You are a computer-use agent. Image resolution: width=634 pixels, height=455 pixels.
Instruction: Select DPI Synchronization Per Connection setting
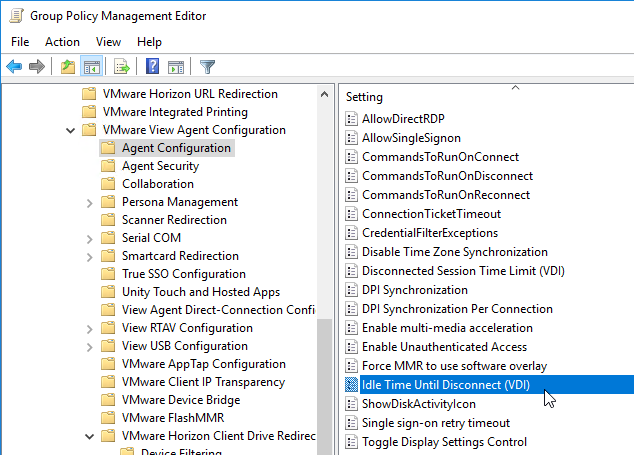tap(457, 309)
